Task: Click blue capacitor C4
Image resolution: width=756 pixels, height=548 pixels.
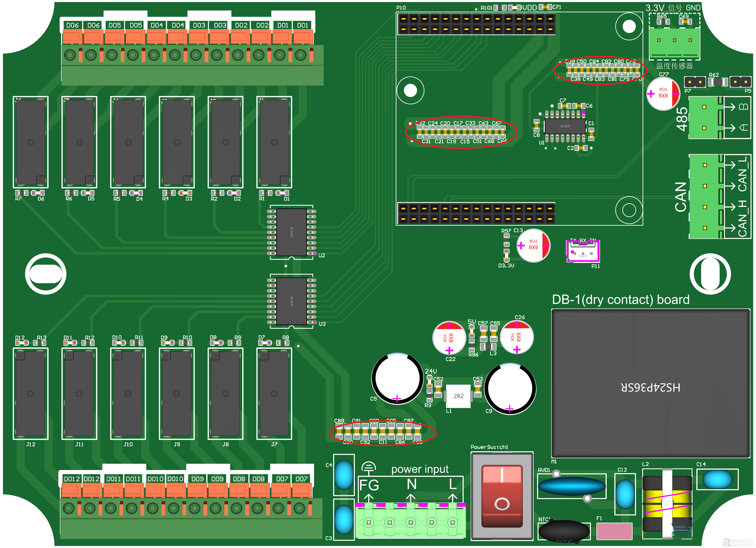Action: pyautogui.click(x=344, y=475)
